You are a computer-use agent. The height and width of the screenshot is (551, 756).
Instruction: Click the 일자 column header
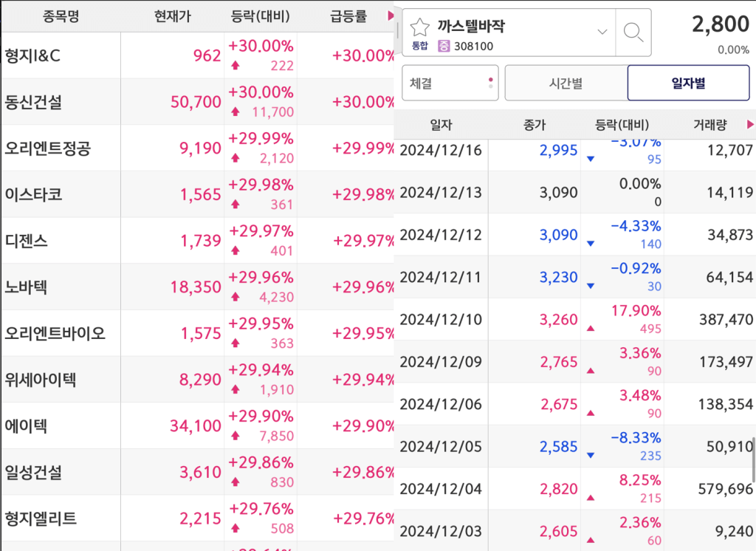click(x=441, y=125)
